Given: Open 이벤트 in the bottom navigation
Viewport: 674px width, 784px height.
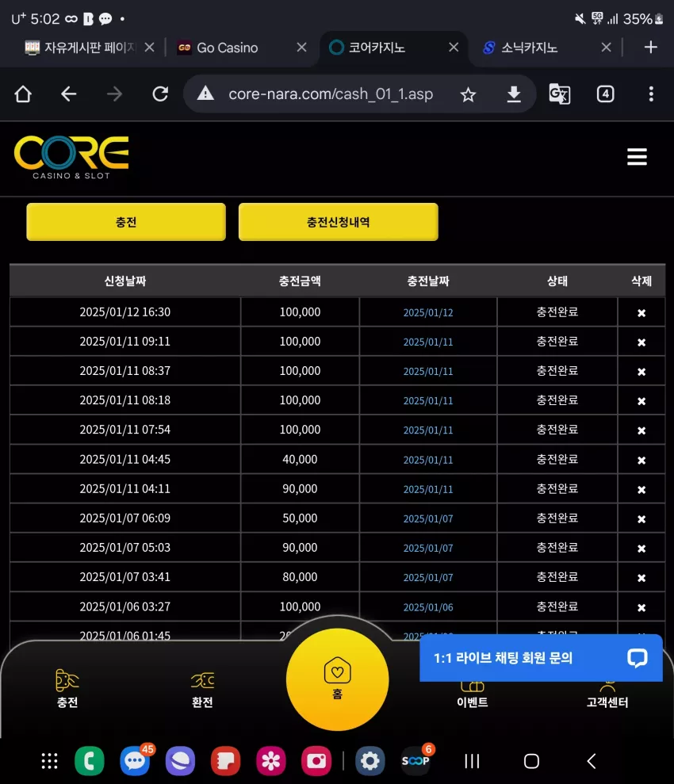Looking at the screenshot, I should point(472,696).
